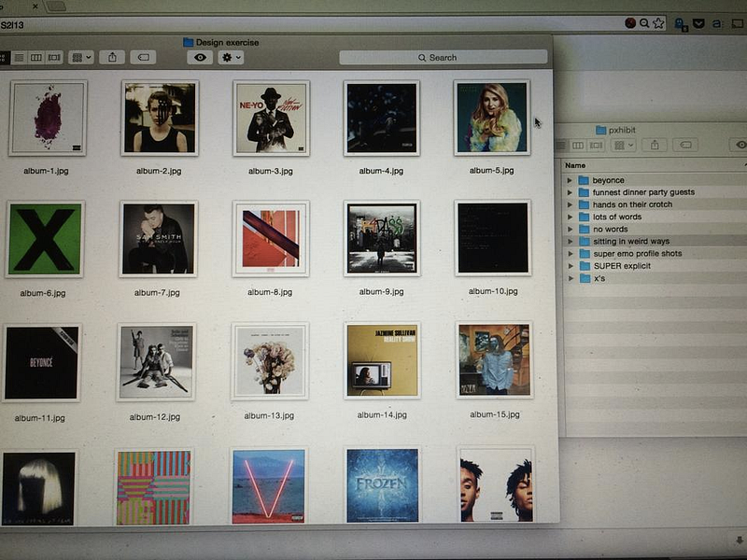Open gear action menu in Design exercise window
747x560 pixels.
(x=231, y=58)
